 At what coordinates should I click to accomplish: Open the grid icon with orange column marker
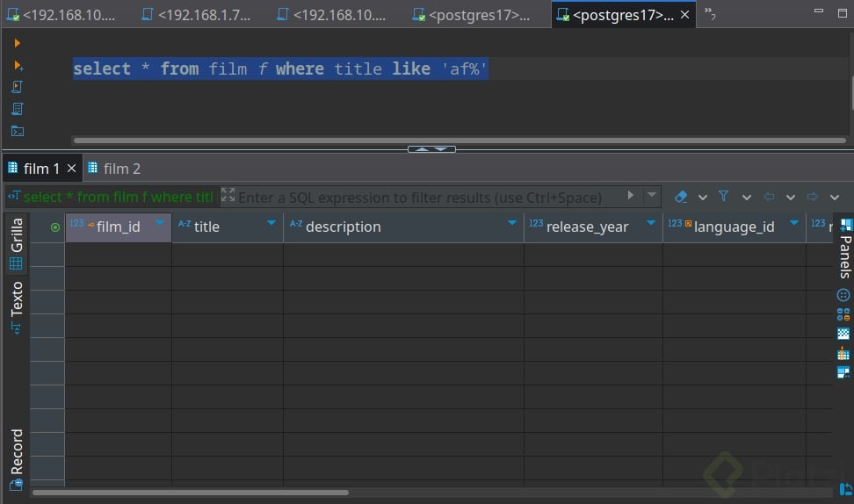pos(843,354)
